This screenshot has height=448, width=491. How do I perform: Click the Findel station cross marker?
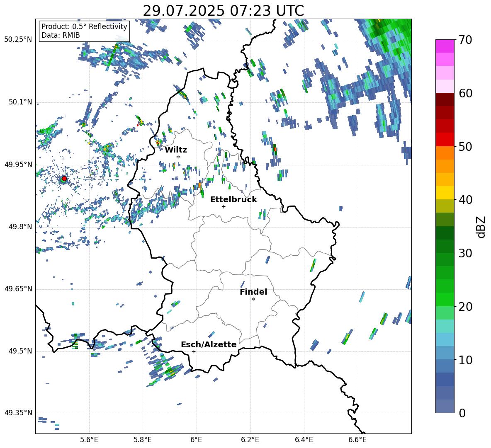coord(253,299)
